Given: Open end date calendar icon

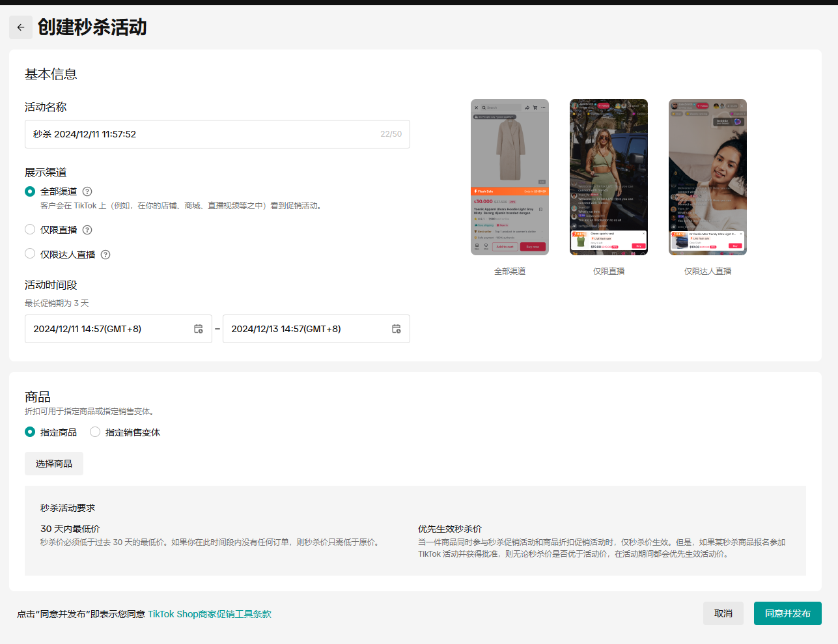Looking at the screenshot, I should click(x=397, y=329).
